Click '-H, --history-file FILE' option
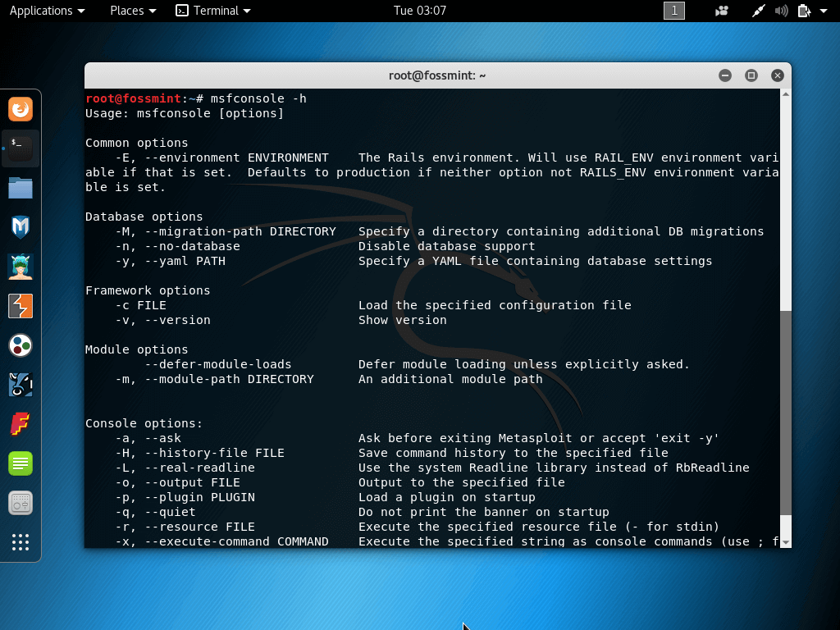This screenshot has width=840, height=630. (x=200, y=453)
